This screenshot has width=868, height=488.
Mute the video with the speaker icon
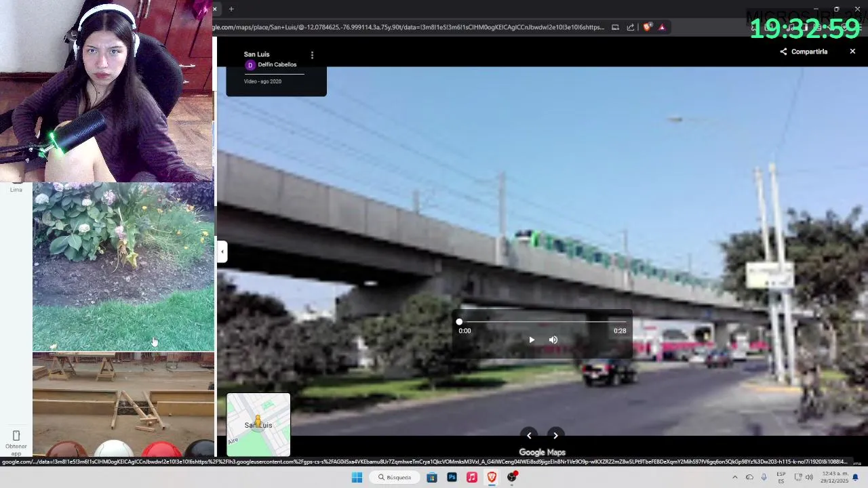pyautogui.click(x=553, y=340)
